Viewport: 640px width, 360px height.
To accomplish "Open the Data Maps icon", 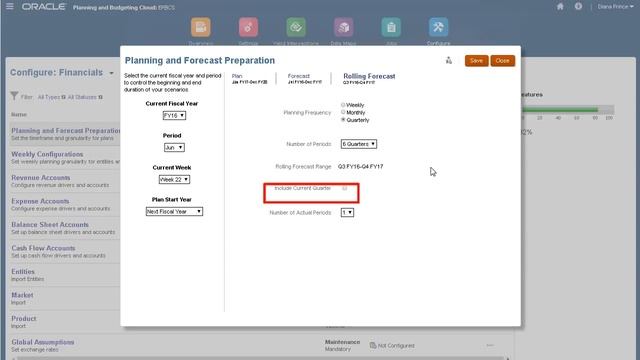I will (x=344, y=27).
